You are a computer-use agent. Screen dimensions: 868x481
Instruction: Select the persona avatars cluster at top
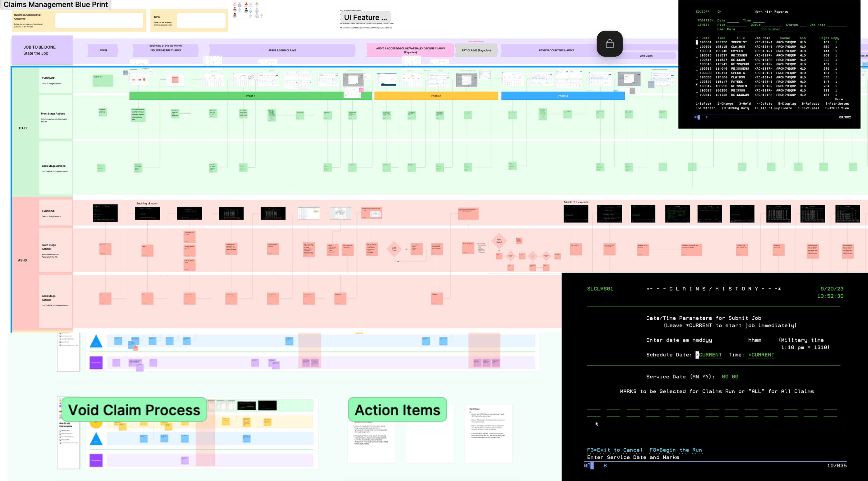248,9
